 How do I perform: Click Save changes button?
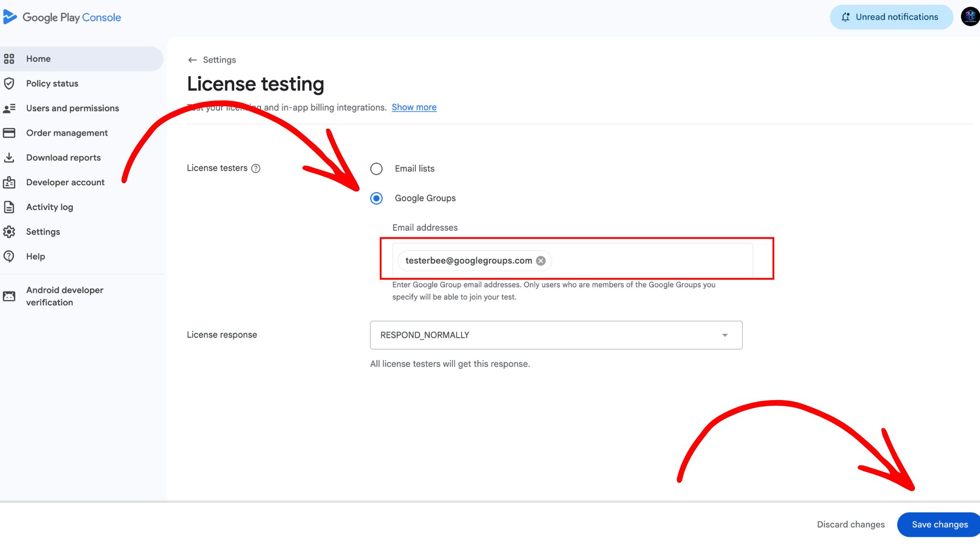939,525
